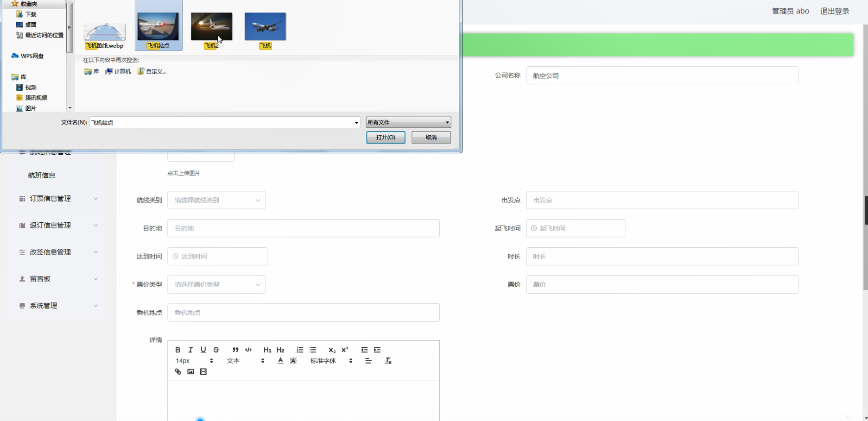Open the 航线类别 selection dropdown
The height and width of the screenshot is (421, 868).
coord(217,200)
